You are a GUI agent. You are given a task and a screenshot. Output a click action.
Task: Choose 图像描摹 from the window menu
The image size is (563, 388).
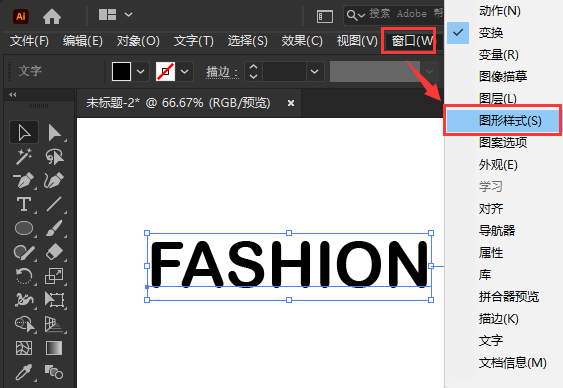pyautogui.click(x=503, y=76)
